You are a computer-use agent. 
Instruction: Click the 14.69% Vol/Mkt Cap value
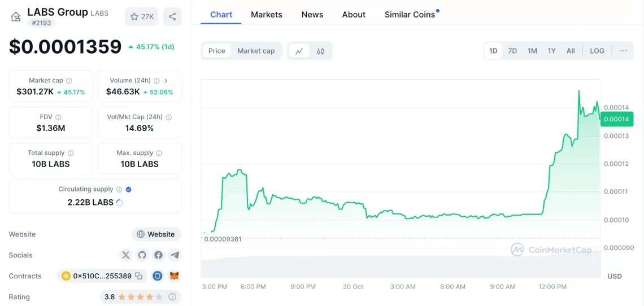[139, 128]
